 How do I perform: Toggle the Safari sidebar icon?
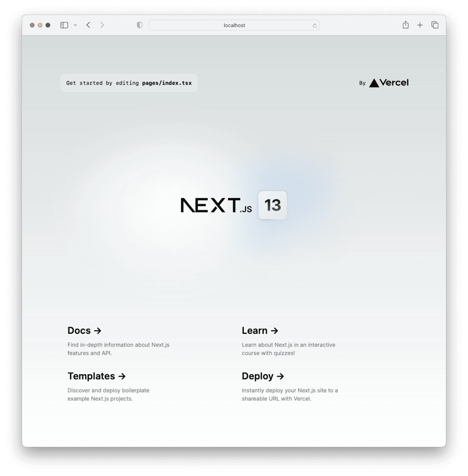[64, 25]
